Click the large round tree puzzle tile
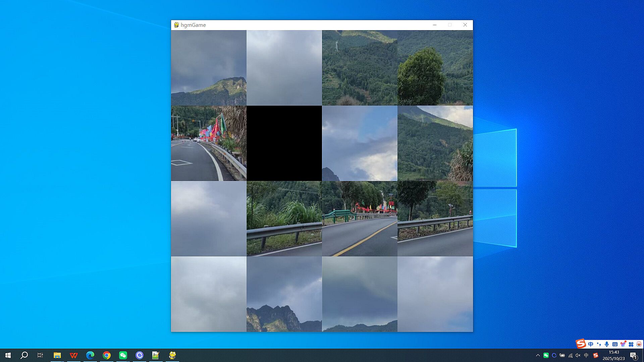The height and width of the screenshot is (362, 644). pyautogui.click(x=435, y=68)
